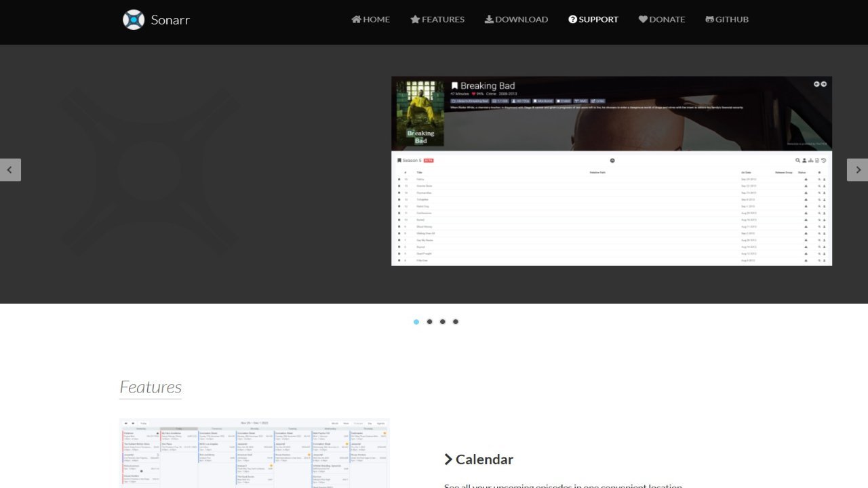Jump to the third carousel slide dot

442,322
